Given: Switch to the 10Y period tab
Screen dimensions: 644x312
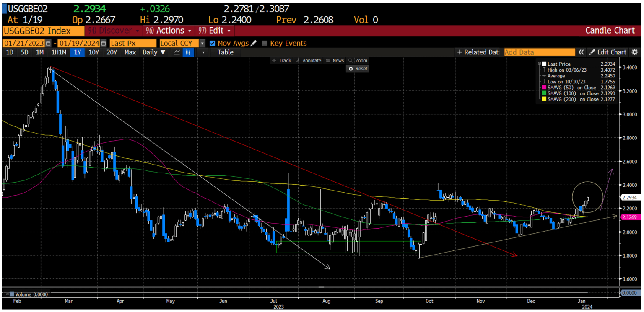Looking at the screenshot, I should pyautogui.click(x=95, y=52).
